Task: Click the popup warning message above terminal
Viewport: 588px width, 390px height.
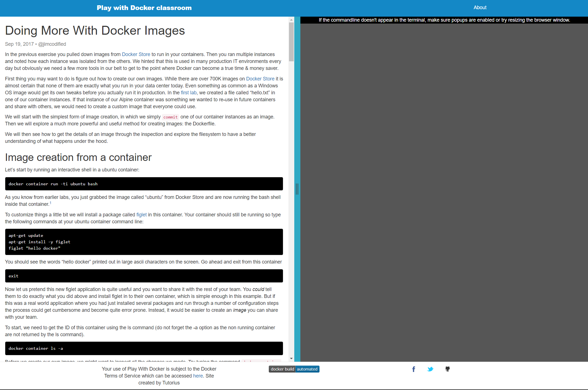Action: (x=444, y=20)
